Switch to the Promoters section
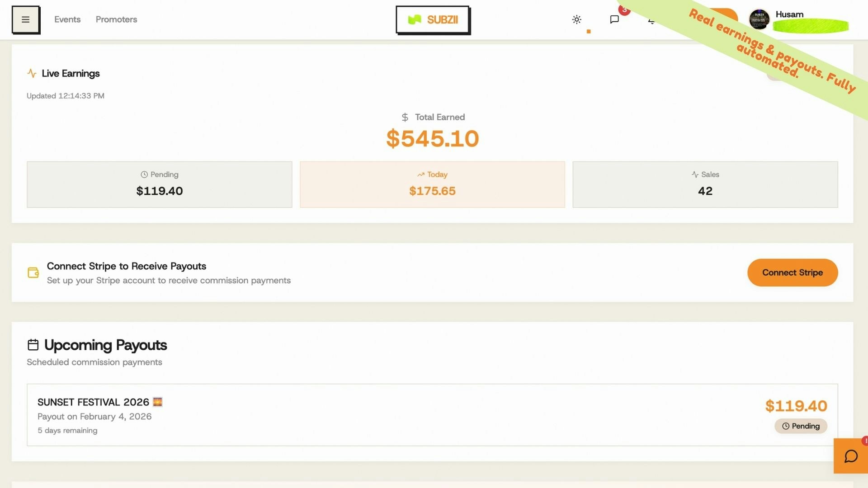The image size is (868, 488). coord(116,19)
